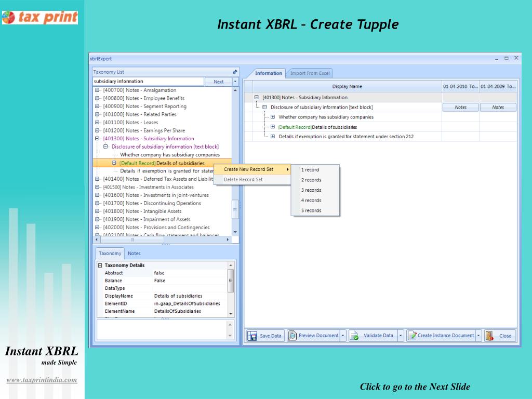Click Notes button under 01-04-2010 column
532x399 pixels.
coord(460,107)
